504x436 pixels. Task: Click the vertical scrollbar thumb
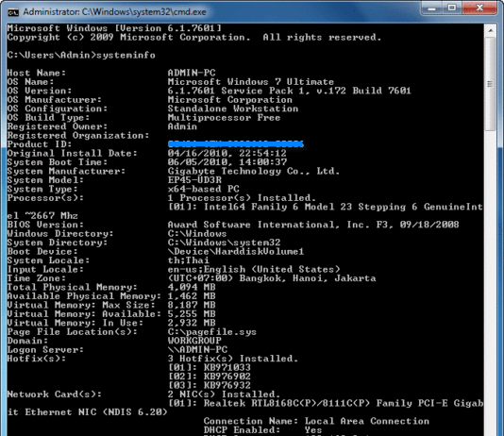click(x=491, y=84)
